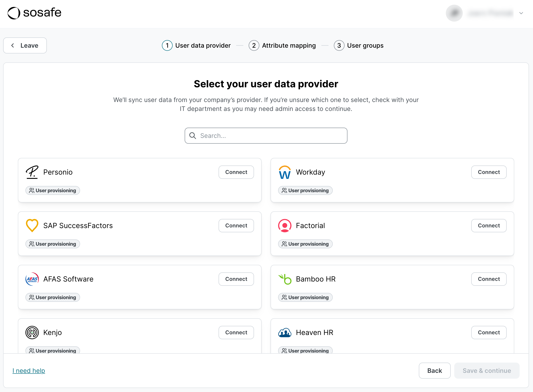Click the Personio logo icon
The image size is (533, 392).
(x=32, y=172)
